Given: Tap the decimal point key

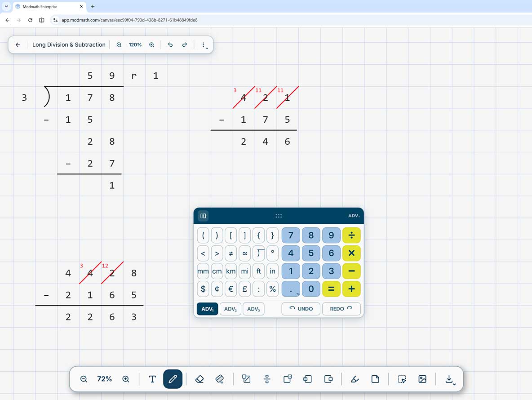Looking at the screenshot, I should (x=291, y=289).
